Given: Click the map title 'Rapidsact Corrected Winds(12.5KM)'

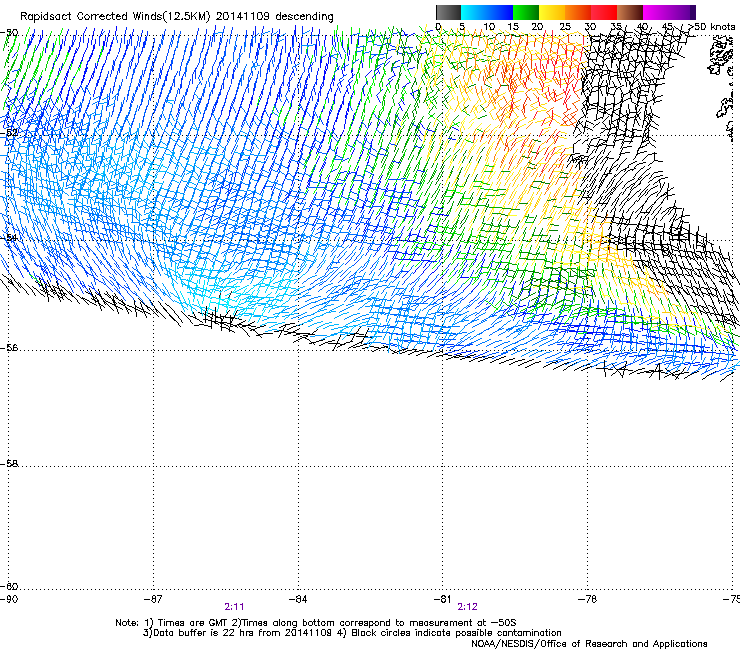Looking at the screenshot, I should (x=115, y=17).
